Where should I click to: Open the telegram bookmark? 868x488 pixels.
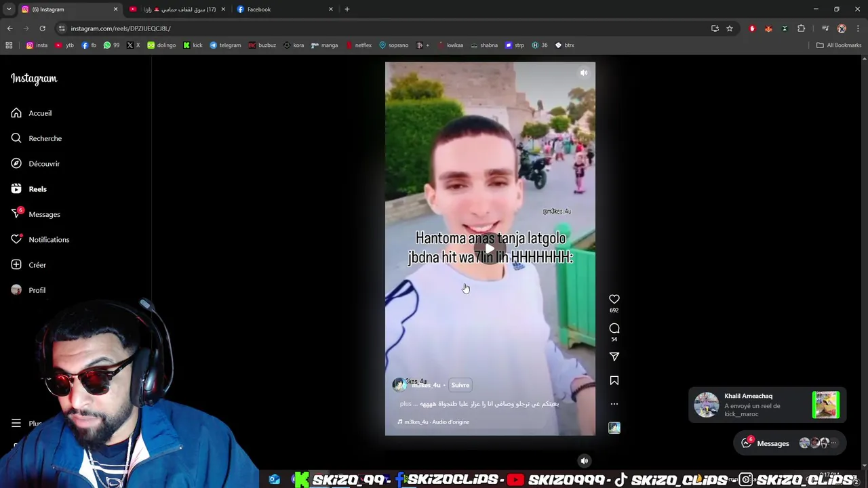[x=225, y=45]
